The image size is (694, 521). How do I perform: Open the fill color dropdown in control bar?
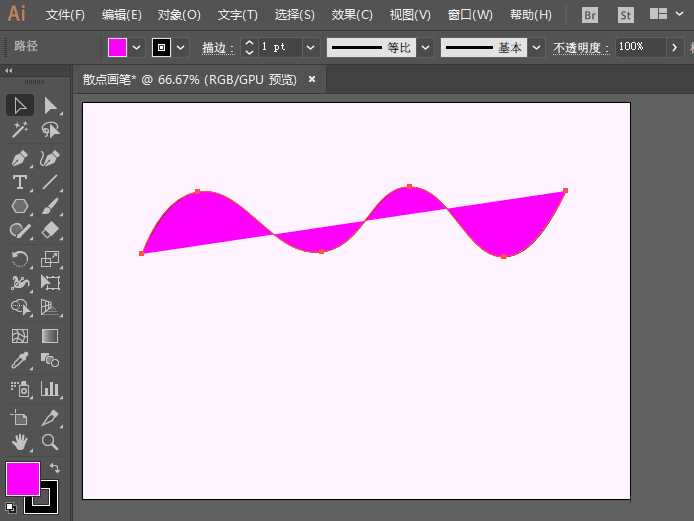click(137, 47)
